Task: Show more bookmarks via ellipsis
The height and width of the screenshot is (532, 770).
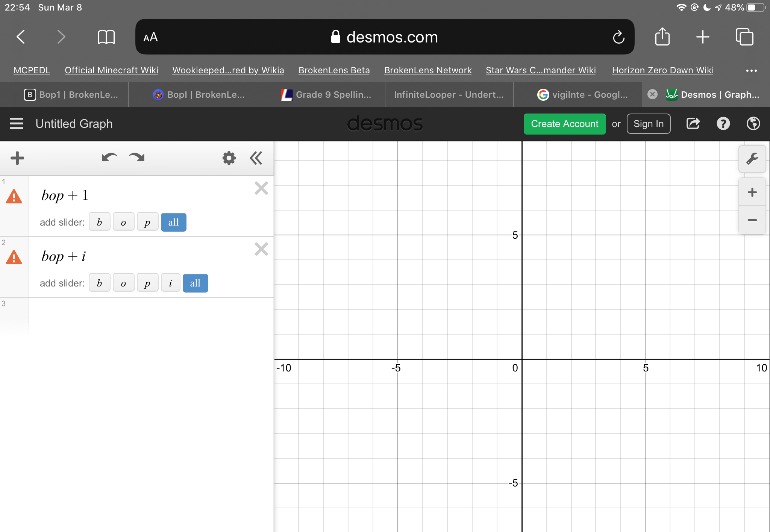Action: [x=751, y=70]
